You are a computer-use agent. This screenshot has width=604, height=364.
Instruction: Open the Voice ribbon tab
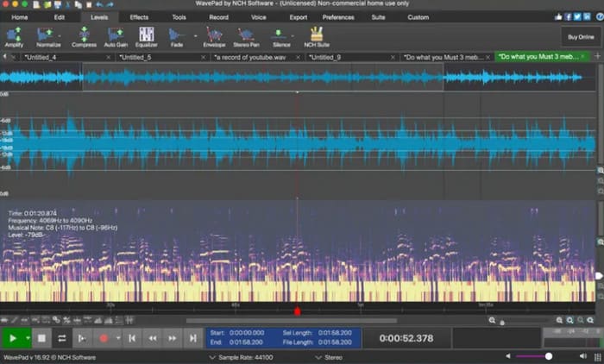coord(258,16)
